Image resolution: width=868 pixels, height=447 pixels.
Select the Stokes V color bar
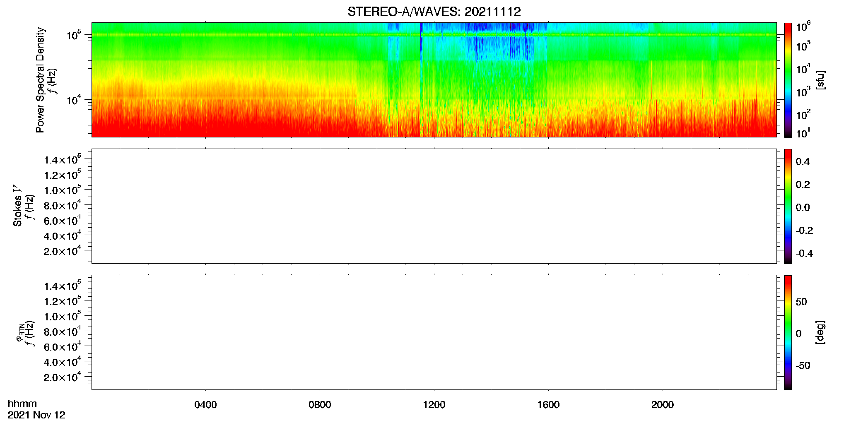coord(788,206)
